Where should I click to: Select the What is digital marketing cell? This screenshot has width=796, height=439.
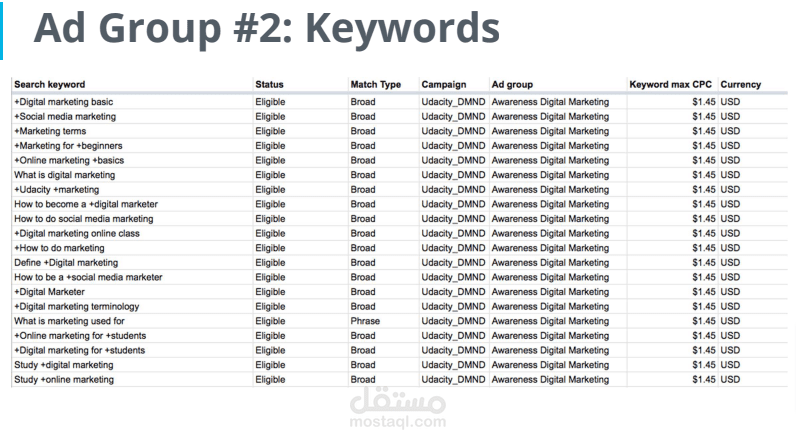tap(64, 175)
